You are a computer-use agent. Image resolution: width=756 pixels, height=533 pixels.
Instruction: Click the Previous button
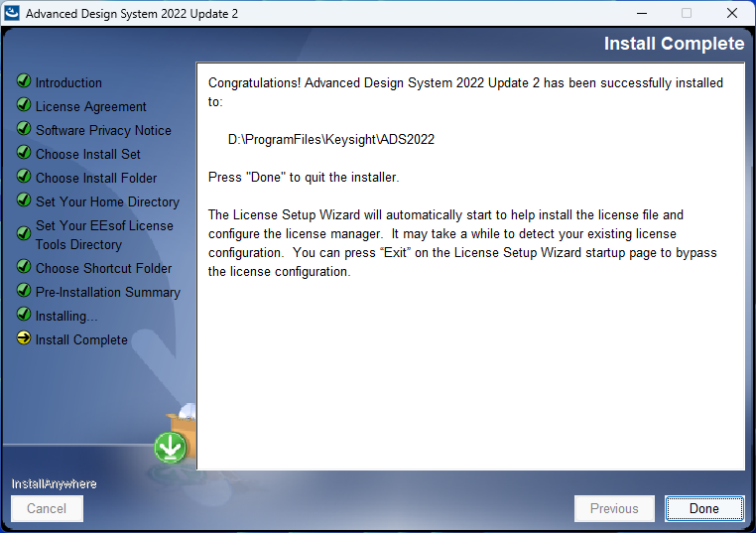(614, 508)
